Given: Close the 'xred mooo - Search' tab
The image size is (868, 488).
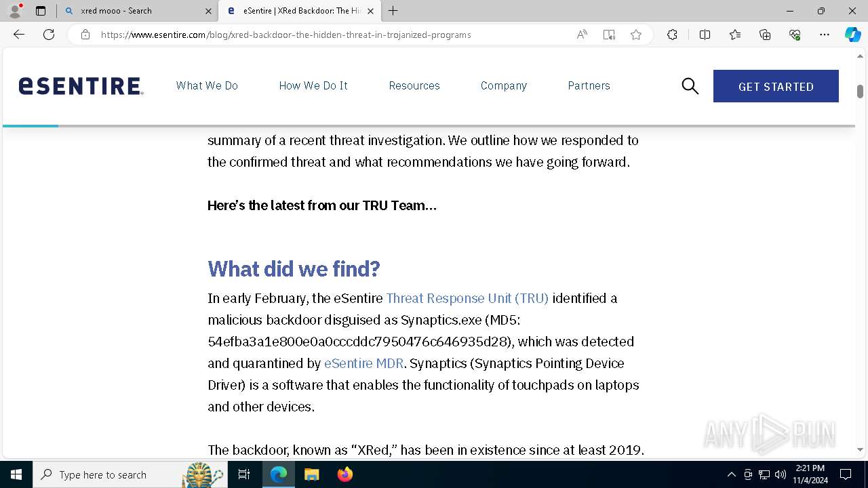Looking at the screenshot, I should (x=208, y=11).
